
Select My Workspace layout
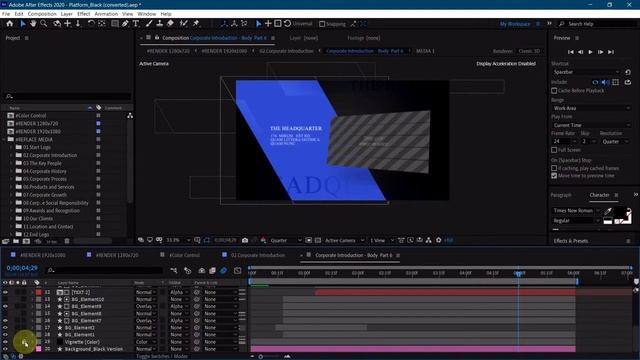point(515,24)
